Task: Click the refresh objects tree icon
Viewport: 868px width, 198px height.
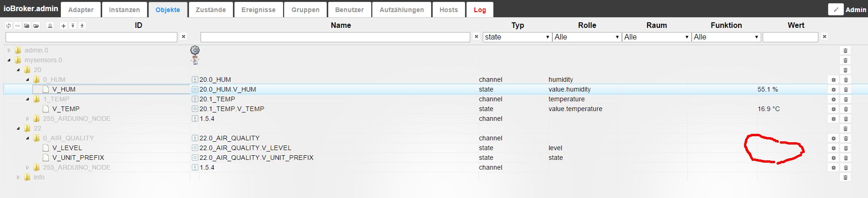Action: point(8,26)
